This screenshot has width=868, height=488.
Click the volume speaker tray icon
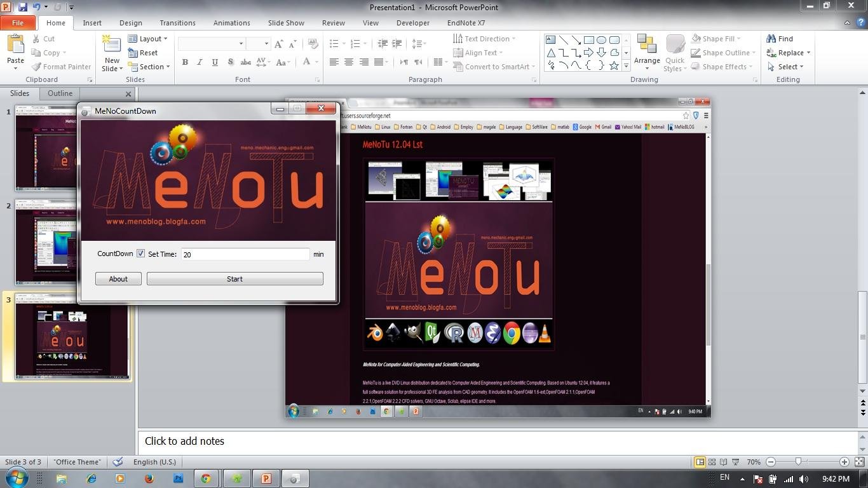tap(804, 479)
